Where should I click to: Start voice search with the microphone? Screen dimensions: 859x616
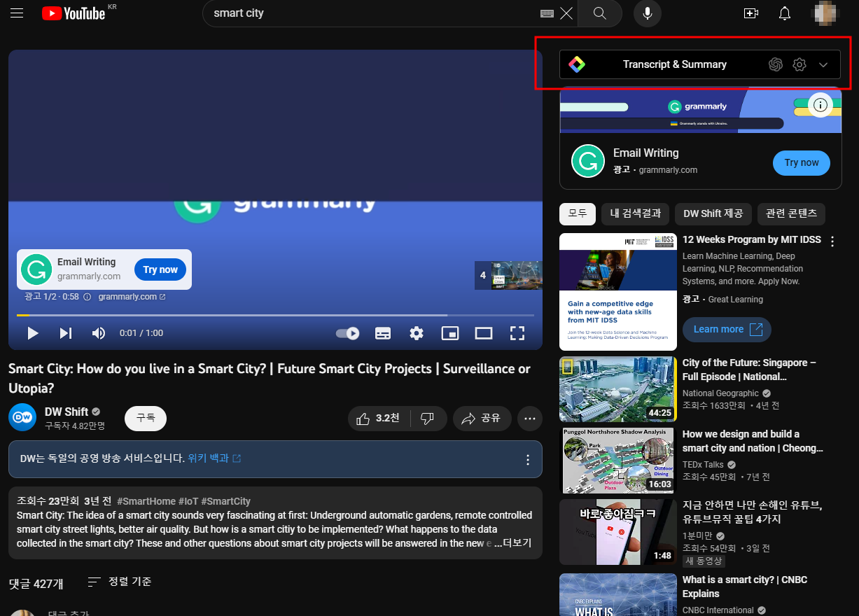[648, 13]
